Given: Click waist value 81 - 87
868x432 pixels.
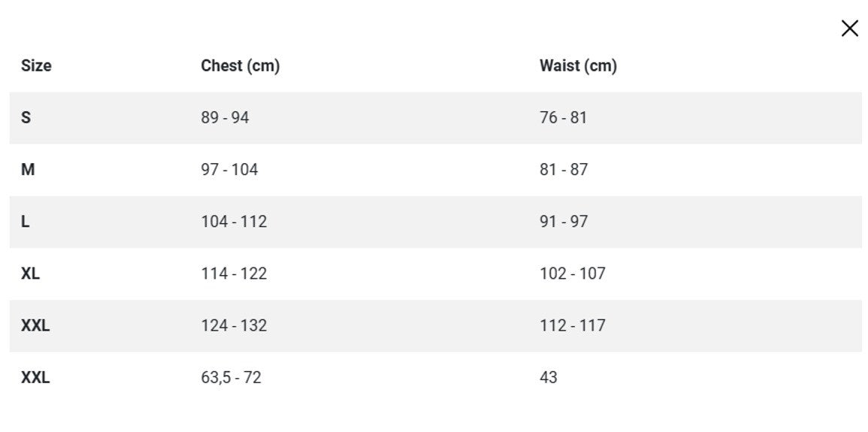Looking at the screenshot, I should pos(564,170).
